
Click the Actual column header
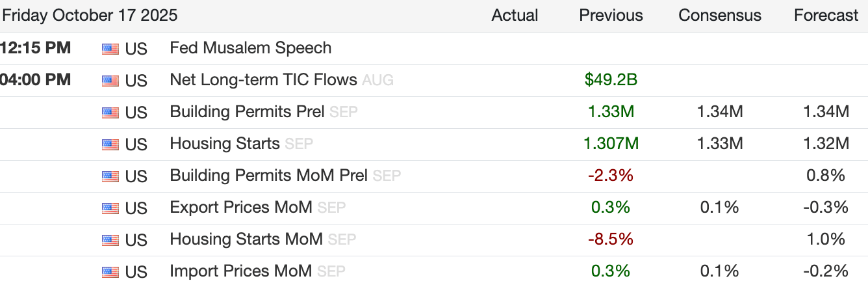515,16
